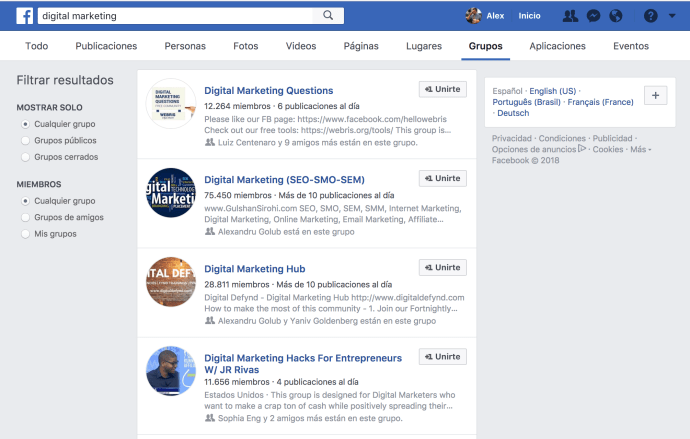Switch language to English (US)

pyautogui.click(x=552, y=91)
